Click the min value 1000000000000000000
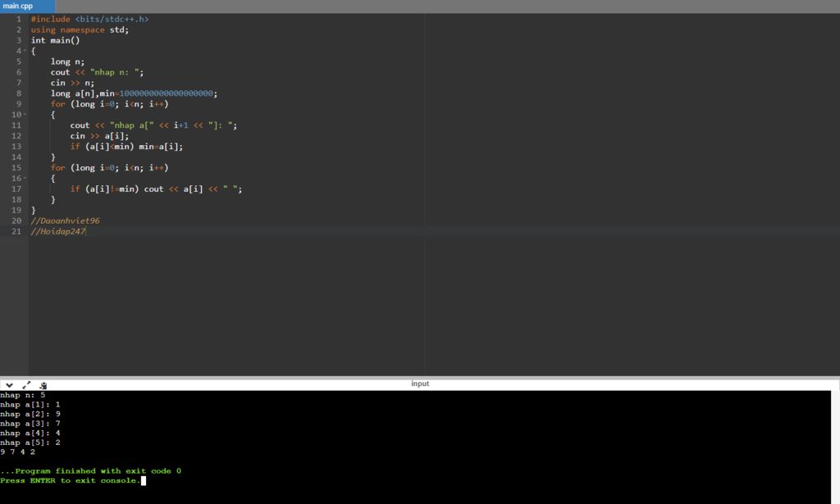 click(166, 93)
